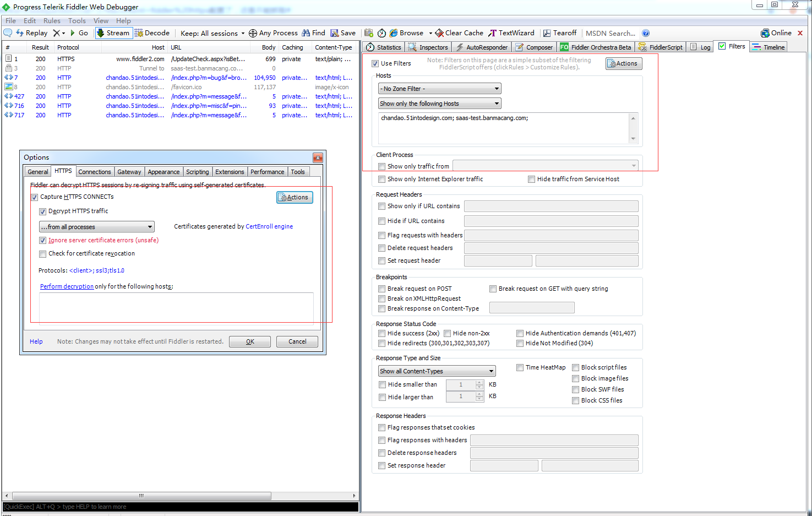
Task: Click the Filters panel Actions button
Action: tap(624, 63)
